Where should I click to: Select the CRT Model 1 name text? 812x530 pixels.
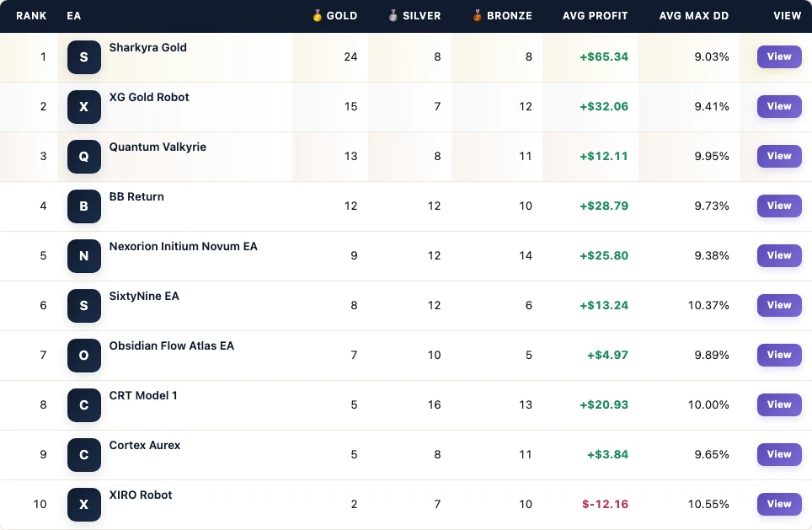tap(143, 396)
